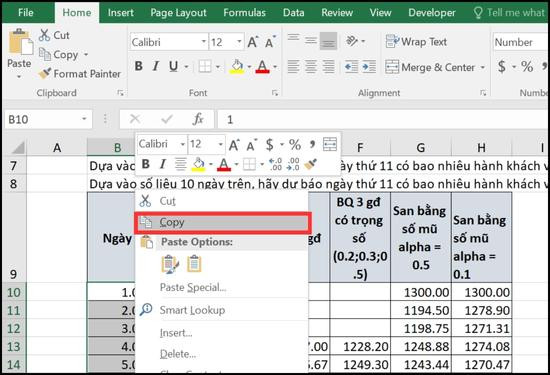Decrease font size in the ribbon
The image size is (550, 375).
270,42
